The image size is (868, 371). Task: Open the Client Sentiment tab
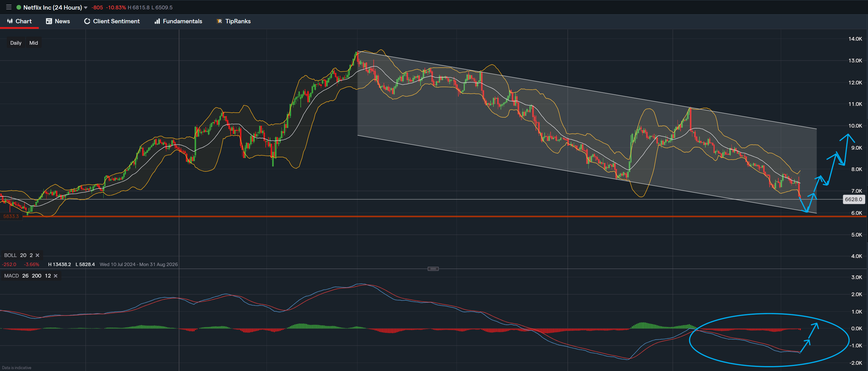111,21
